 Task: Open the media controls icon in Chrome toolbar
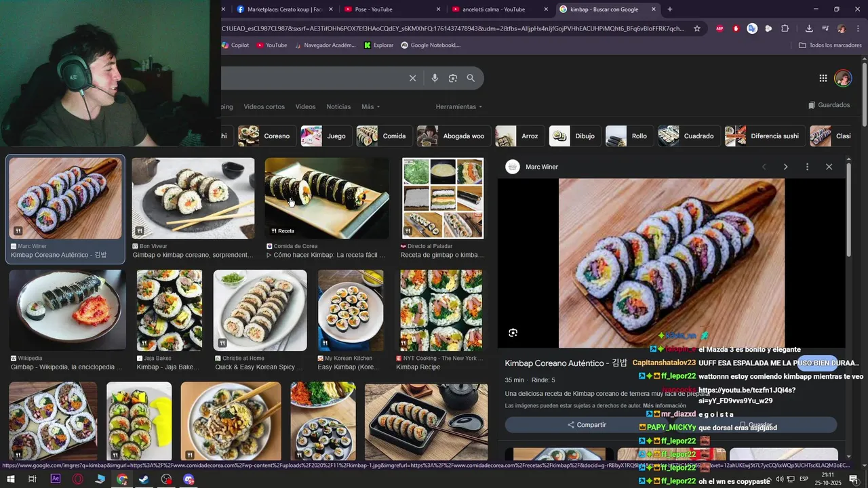click(825, 28)
